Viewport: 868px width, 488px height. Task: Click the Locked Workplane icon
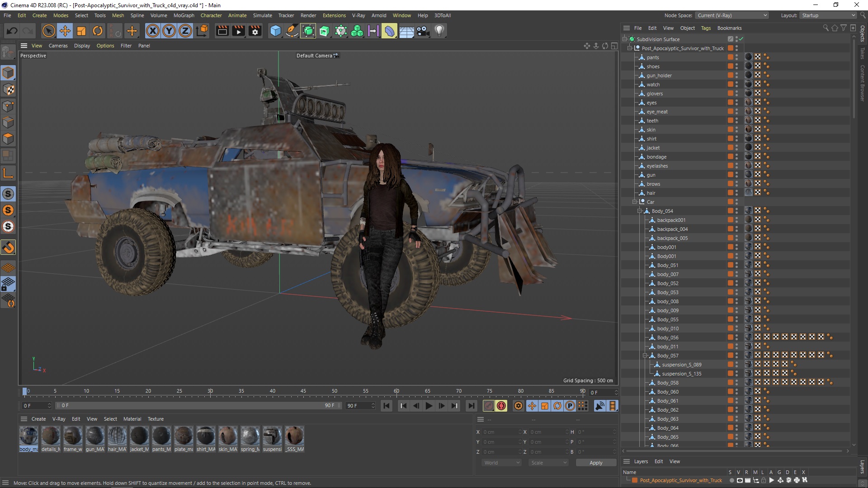(8, 284)
